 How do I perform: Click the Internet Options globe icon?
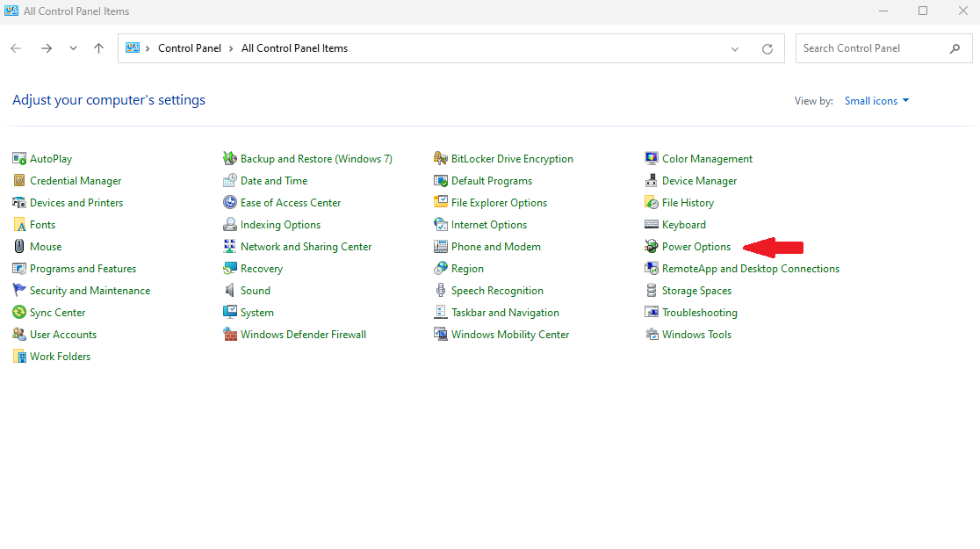[x=441, y=225]
